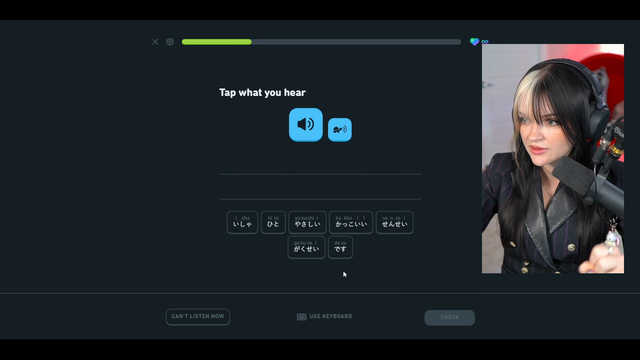Open lesson settings gear icon
640x360 pixels.
click(x=170, y=42)
